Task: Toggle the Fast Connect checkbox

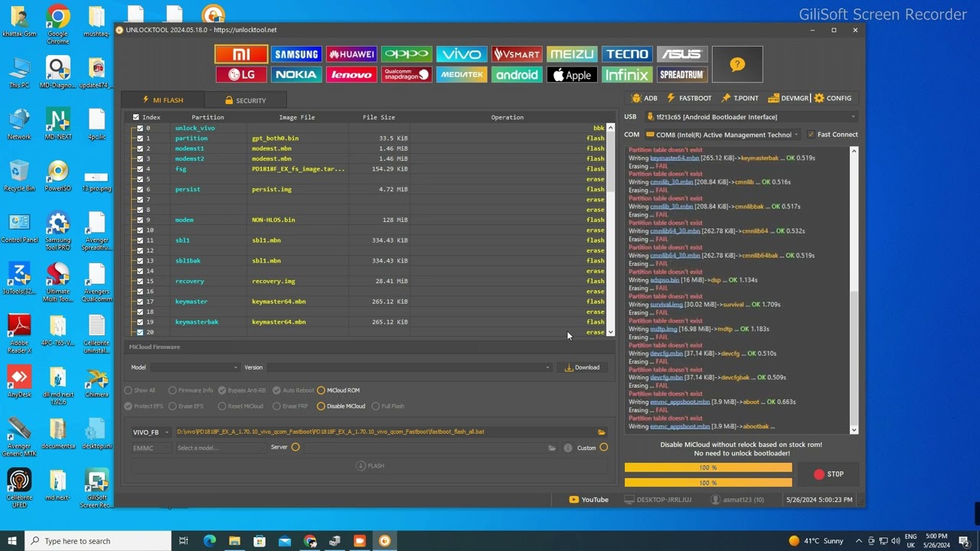Action: (x=812, y=135)
